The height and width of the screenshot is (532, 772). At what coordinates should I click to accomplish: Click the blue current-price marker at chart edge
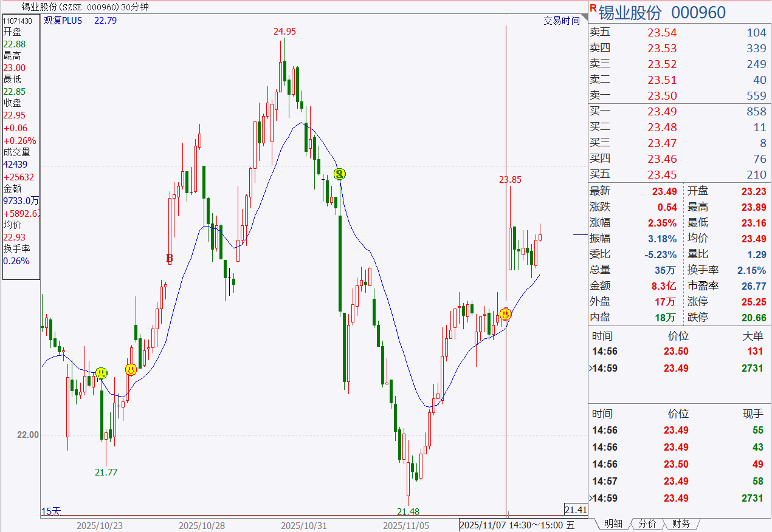click(x=581, y=234)
